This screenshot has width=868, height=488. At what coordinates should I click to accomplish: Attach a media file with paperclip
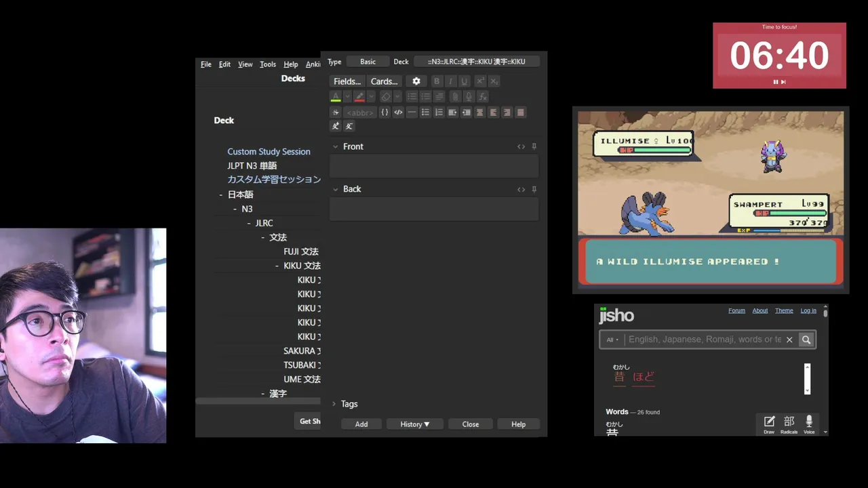[x=455, y=97]
